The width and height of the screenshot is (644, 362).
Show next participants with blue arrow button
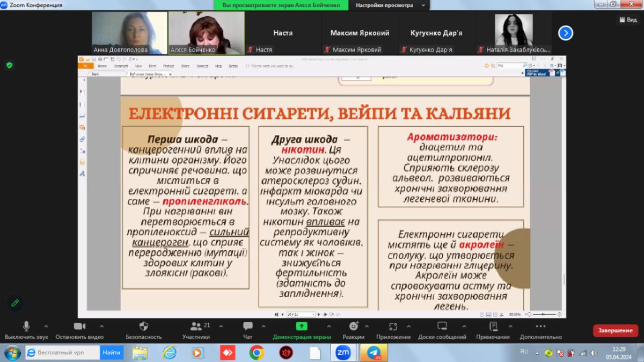[565, 33]
